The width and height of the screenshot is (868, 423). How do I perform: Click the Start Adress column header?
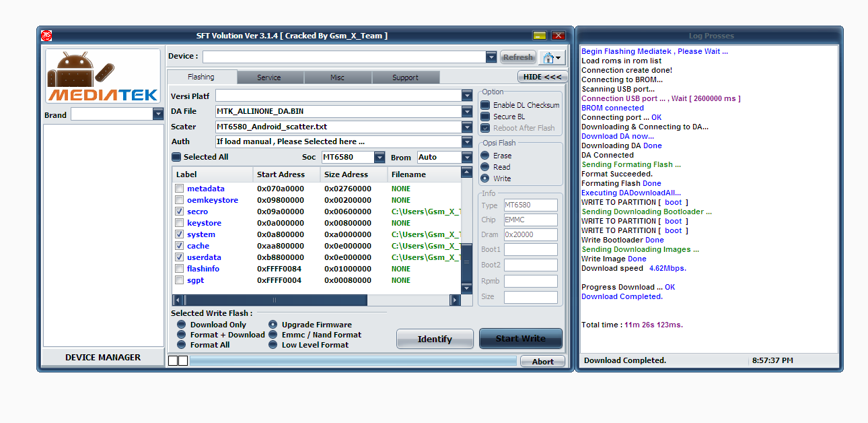(287, 174)
